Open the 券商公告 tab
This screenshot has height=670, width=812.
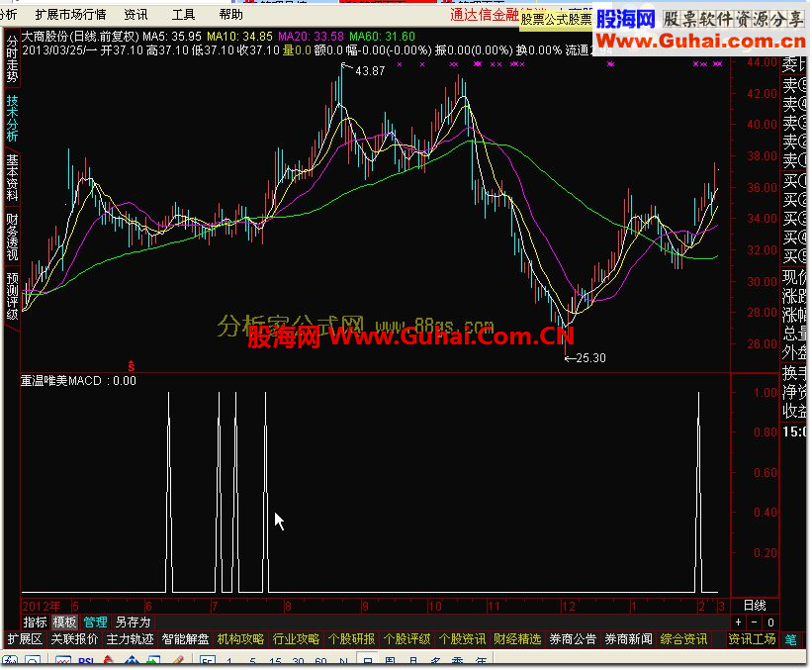coord(573,639)
